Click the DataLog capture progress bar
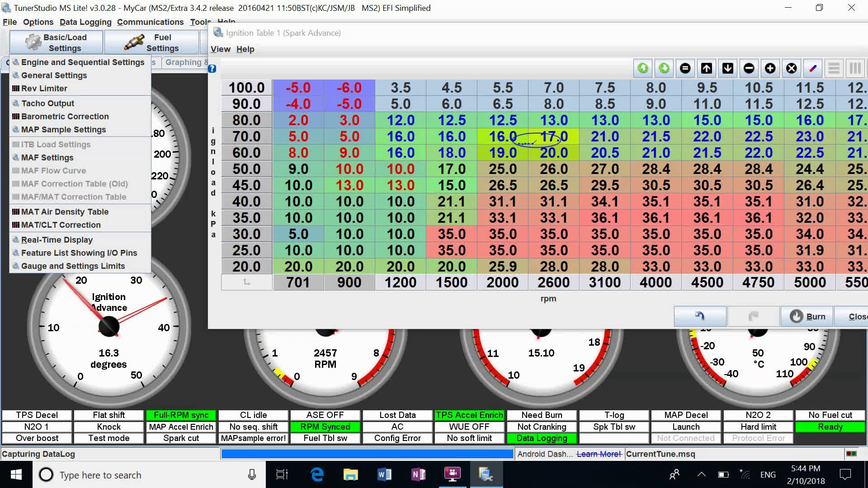Image resolution: width=868 pixels, height=488 pixels. tap(366, 453)
